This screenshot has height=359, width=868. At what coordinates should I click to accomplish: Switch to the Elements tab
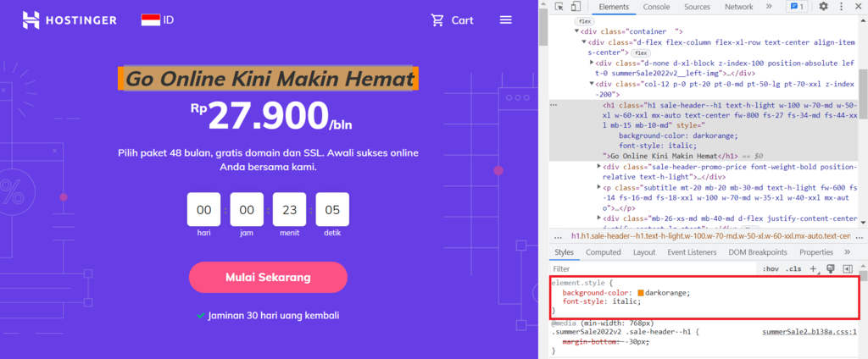coord(614,7)
